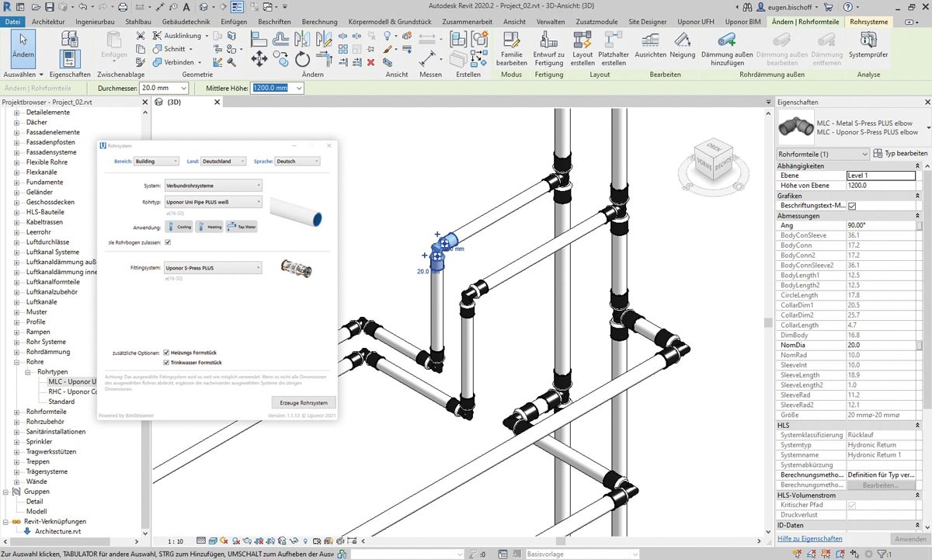Click Dämmung außen hinzufügen in the ribbon
The width and height of the screenshot is (932, 560).
click(727, 40)
